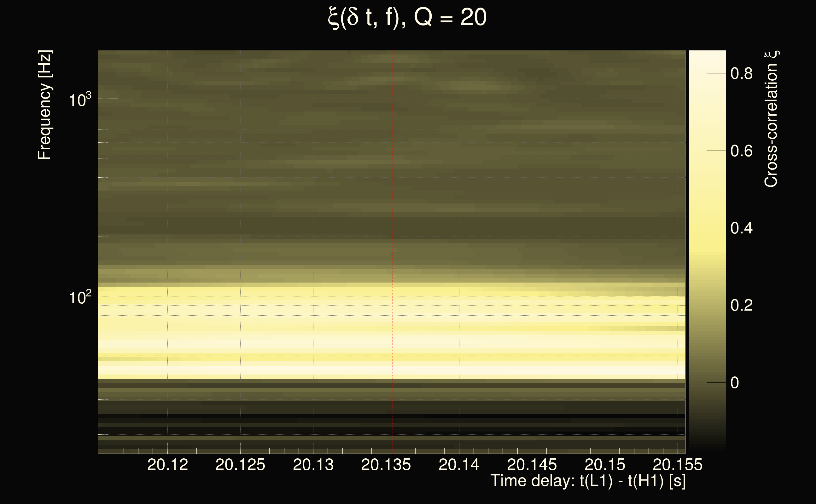Click the 10³ frequency tick label
The width and height of the screenshot is (816, 504).
click(x=79, y=100)
